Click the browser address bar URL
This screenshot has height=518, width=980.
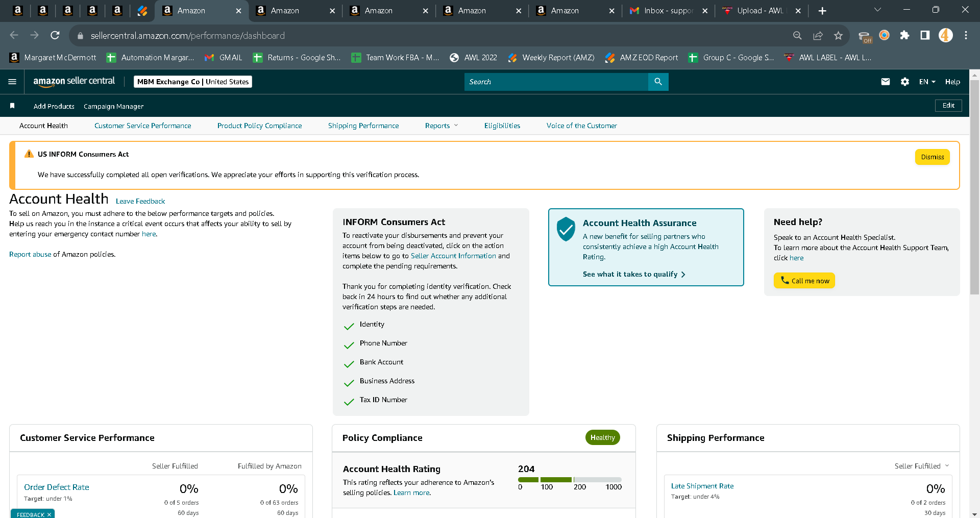tap(188, 36)
